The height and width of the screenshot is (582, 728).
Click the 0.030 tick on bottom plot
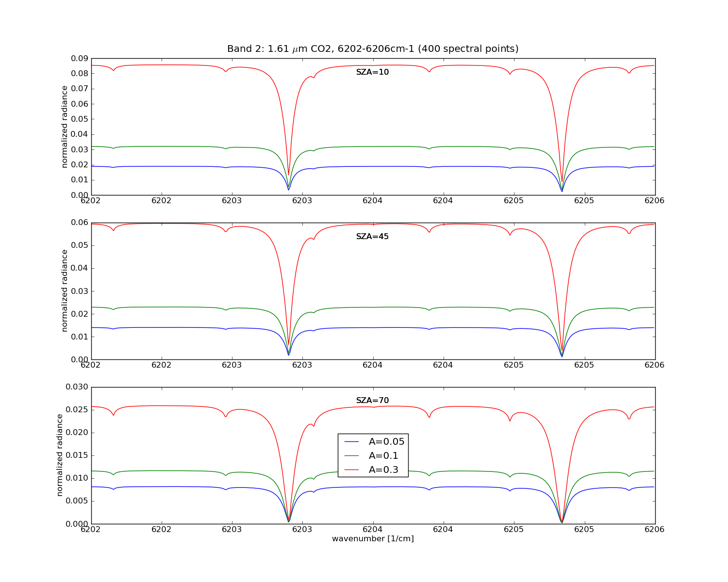coord(78,387)
